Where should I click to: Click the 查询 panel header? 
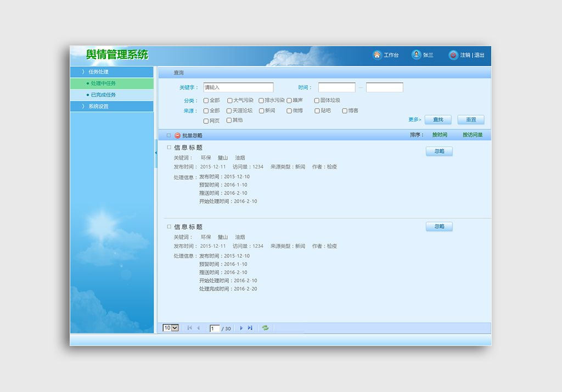point(324,73)
